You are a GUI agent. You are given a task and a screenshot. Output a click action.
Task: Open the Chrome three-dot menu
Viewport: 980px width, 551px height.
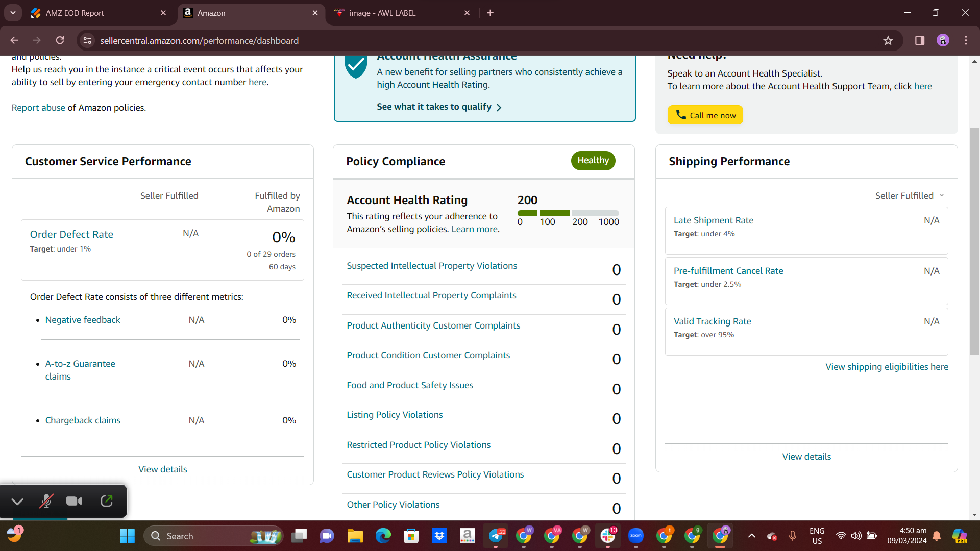point(966,40)
